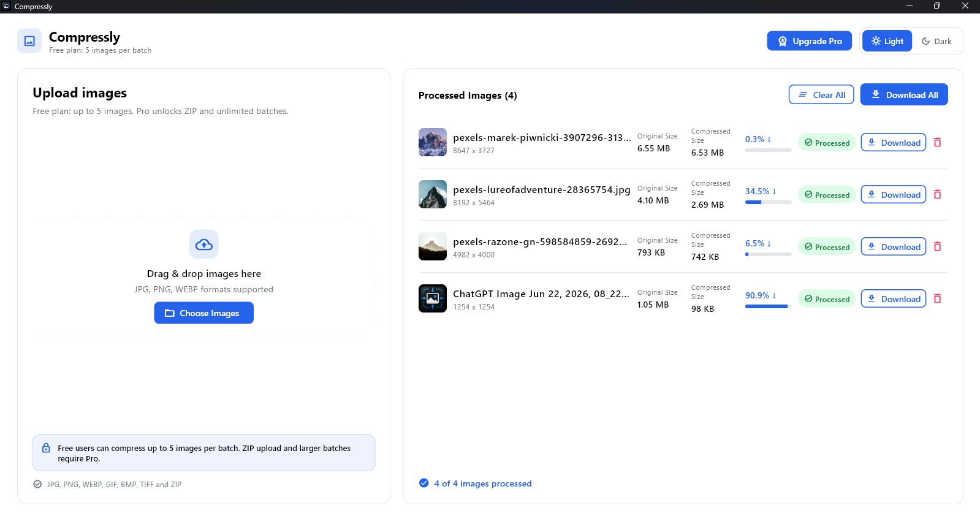Delete the pexels-razone-gn image via trash icon
Image resolution: width=980 pixels, height=519 pixels.
click(x=937, y=246)
